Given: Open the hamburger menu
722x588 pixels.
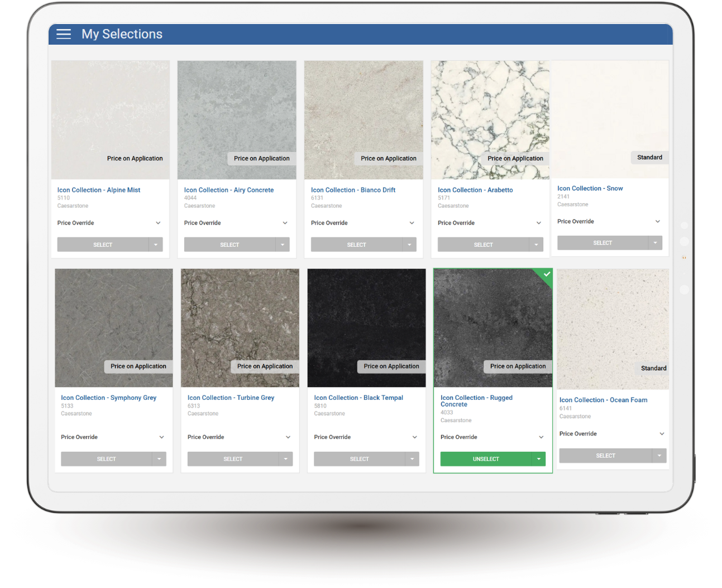Looking at the screenshot, I should pos(64,34).
